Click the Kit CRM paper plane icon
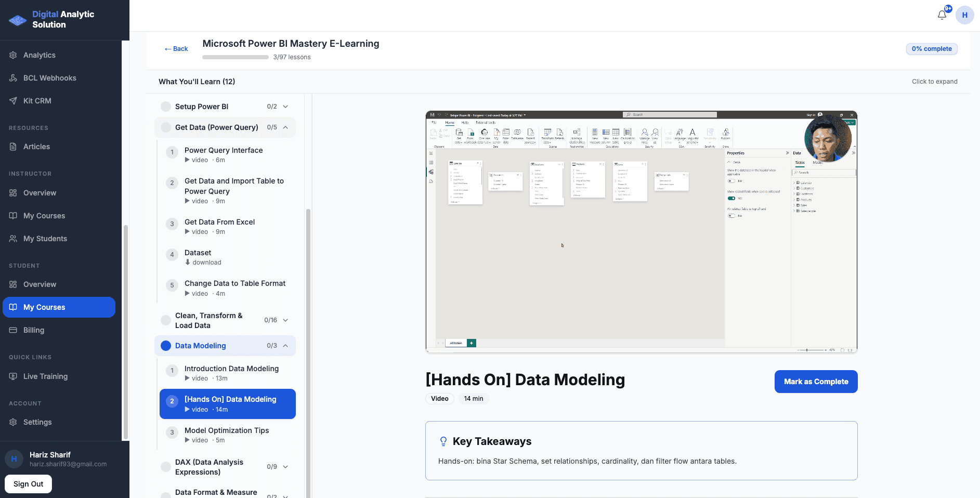Viewport: 980px width, 498px height. [x=13, y=101]
